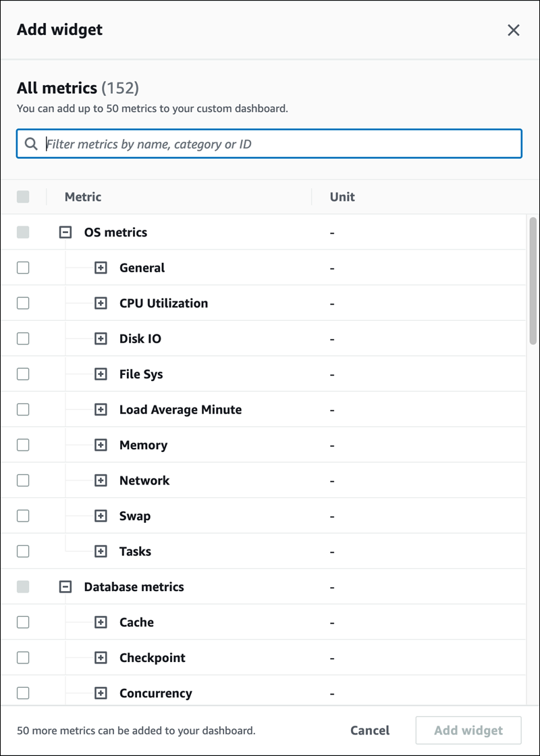Expand the CPU Utilization metrics
Viewport: 540px width, 756px height.
click(100, 303)
